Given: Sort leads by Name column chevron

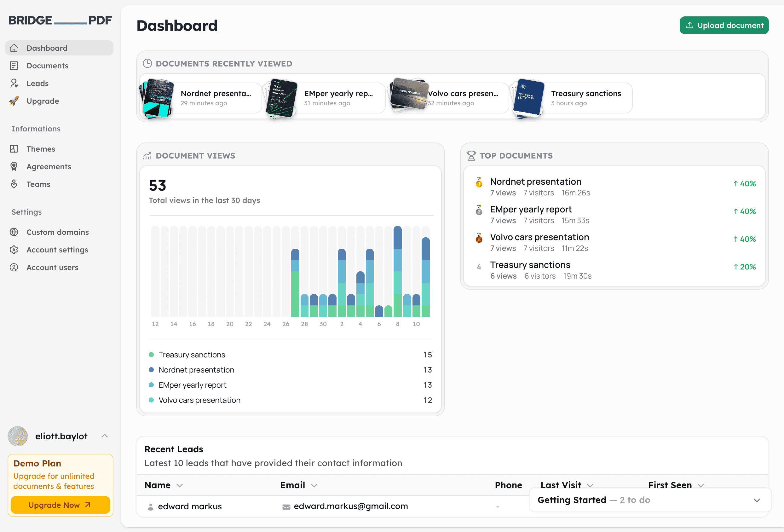Looking at the screenshot, I should (x=180, y=485).
